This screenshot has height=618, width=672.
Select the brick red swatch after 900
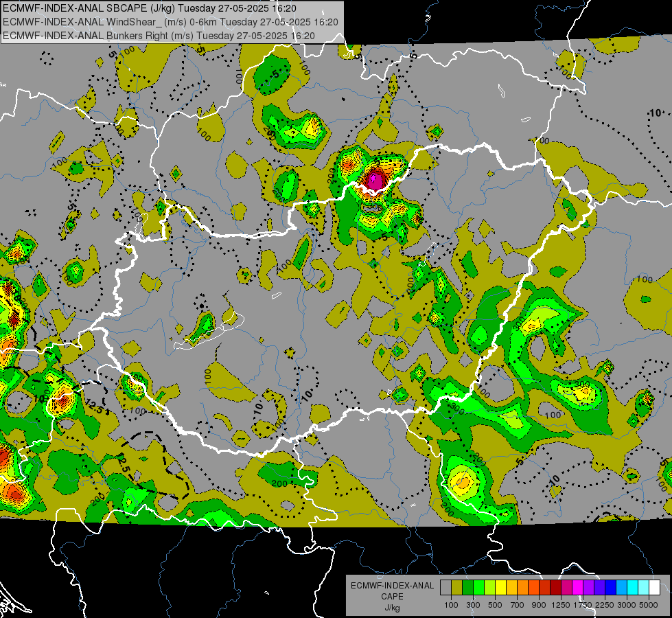(x=545, y=588)
